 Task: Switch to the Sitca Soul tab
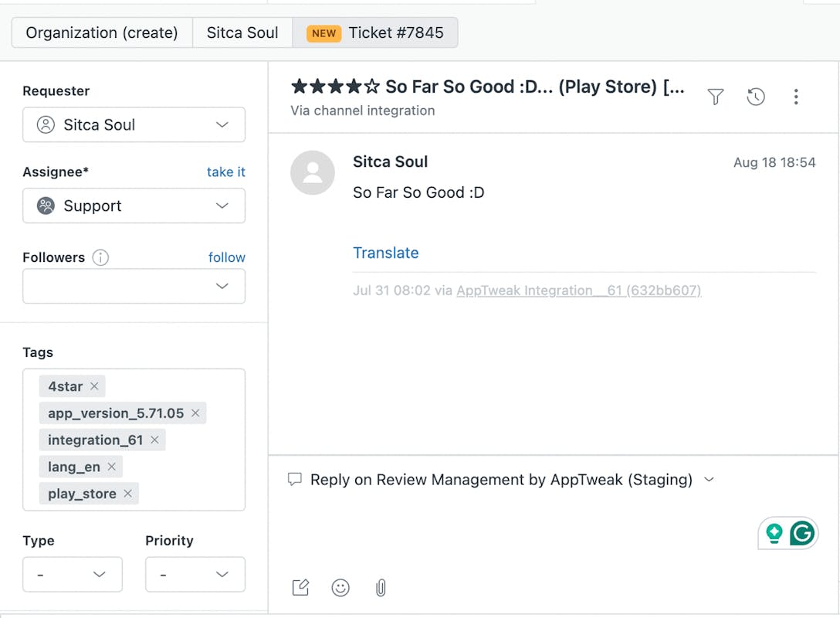tap(242, 33)
